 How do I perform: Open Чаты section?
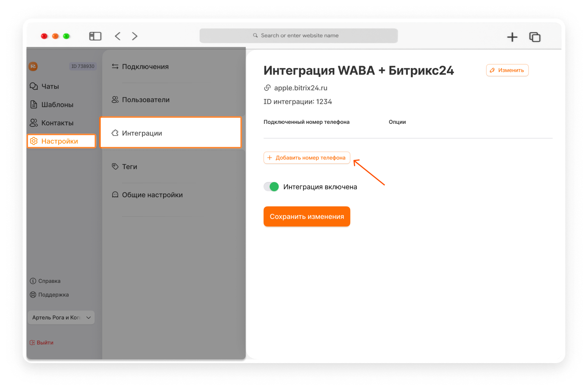pyautogui.click(x=45, y=86)
